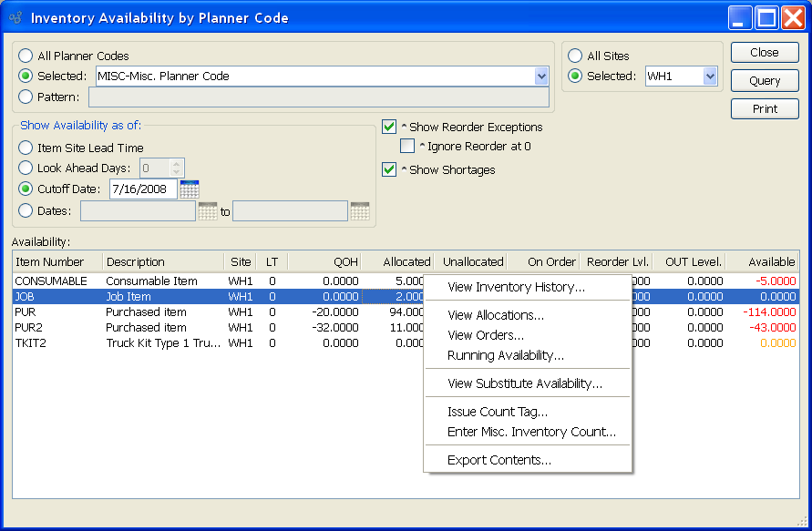Click inside the Cutoff Date field
This screenshot has width=812, height=531.
142,189
